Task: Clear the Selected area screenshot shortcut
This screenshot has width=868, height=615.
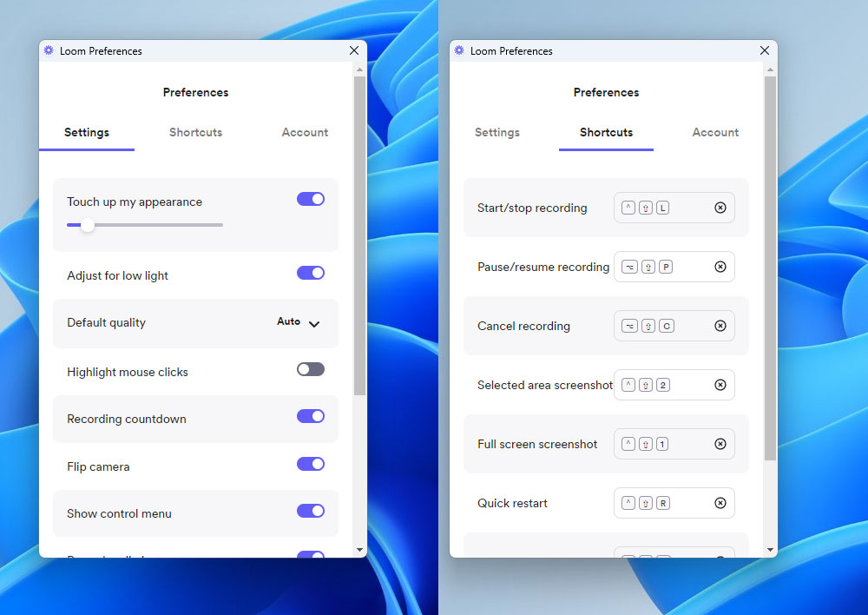Action: tap(720, 385)
